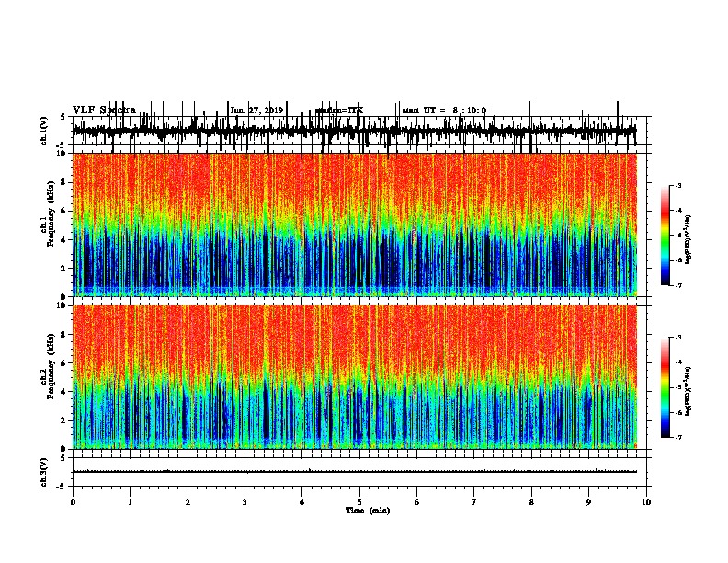Click the "6" kHz tick of ch.1 spectrogram

tap(64, 211)
